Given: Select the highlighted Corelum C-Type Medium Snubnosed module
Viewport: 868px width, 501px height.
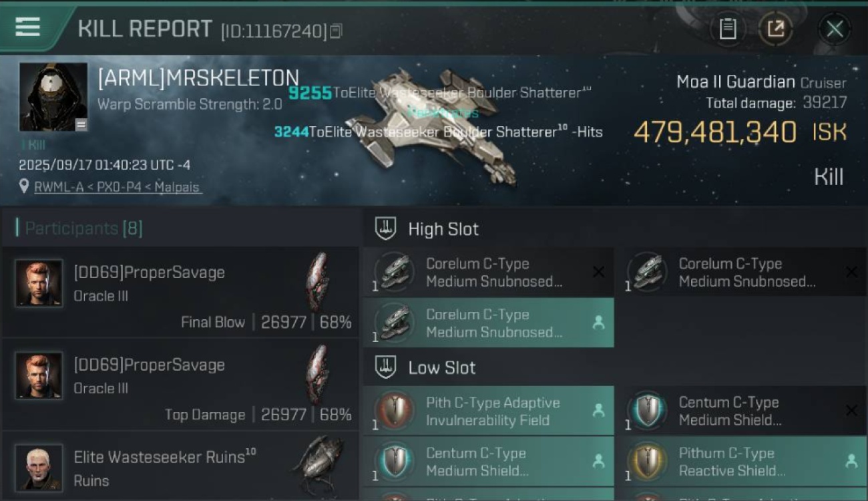Looking at the screenshot, I should point(487,323).
